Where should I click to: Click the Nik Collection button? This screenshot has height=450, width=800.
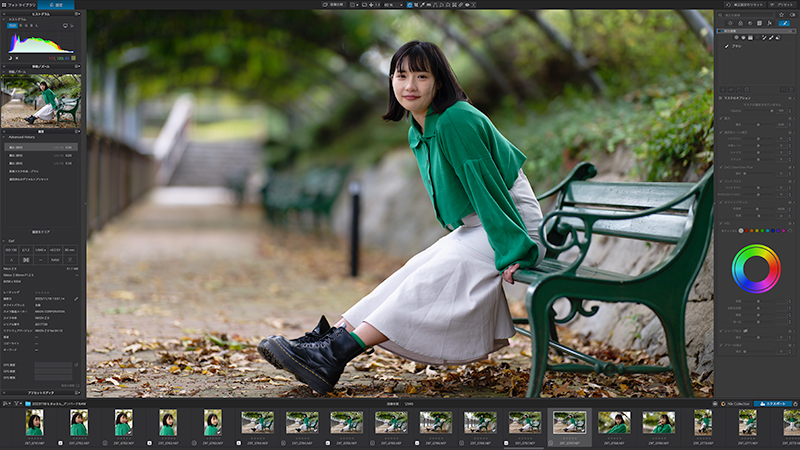point(737,405)
